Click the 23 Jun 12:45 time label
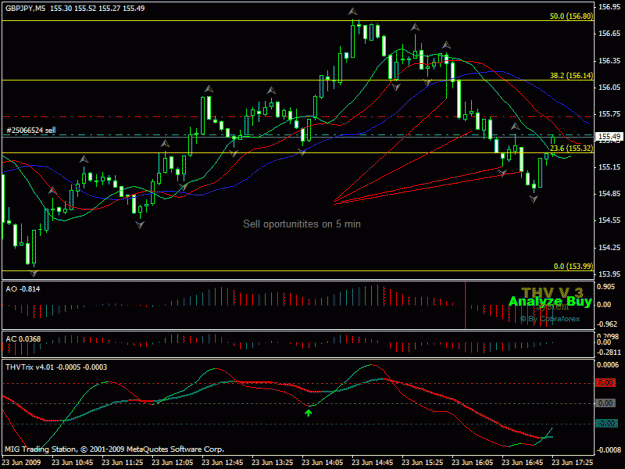Viewport: 625px width, 469px height. pos(222,463)
